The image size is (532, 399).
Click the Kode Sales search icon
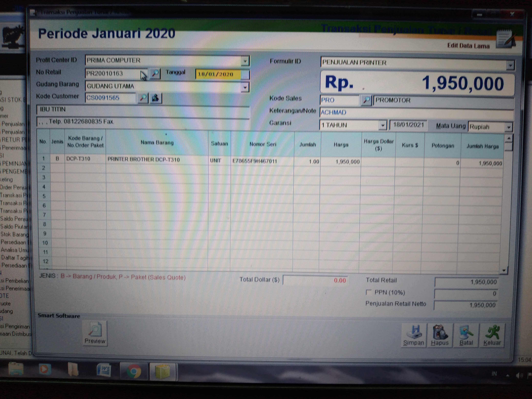click(x=366, y=100)
